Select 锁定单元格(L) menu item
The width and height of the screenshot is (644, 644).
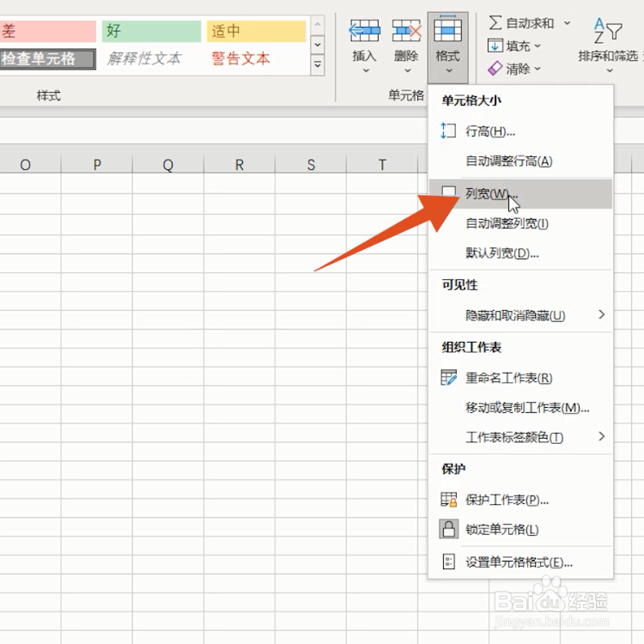[520, 530]
